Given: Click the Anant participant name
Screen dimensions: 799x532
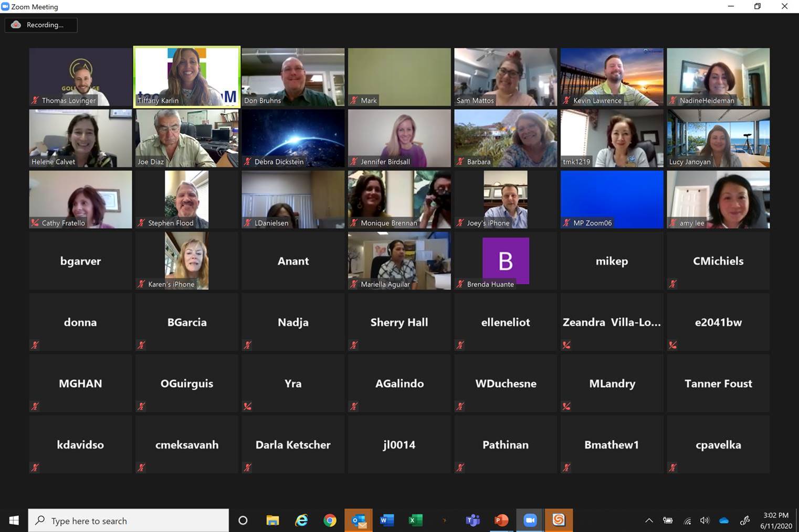Looking at the screenshot, I should [x=293, y=261].
